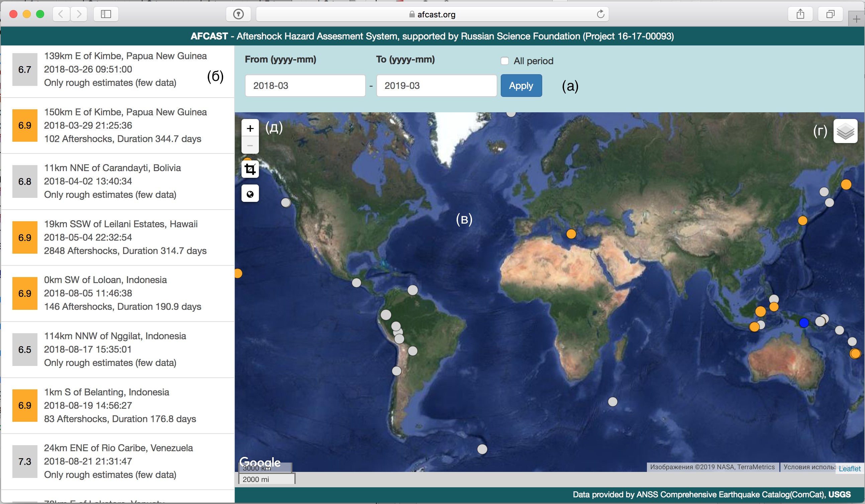Screen dimensions: 865x504
Task: Click the orange marker in Mediterranean near Greece
Action: [x=571, y=234]
